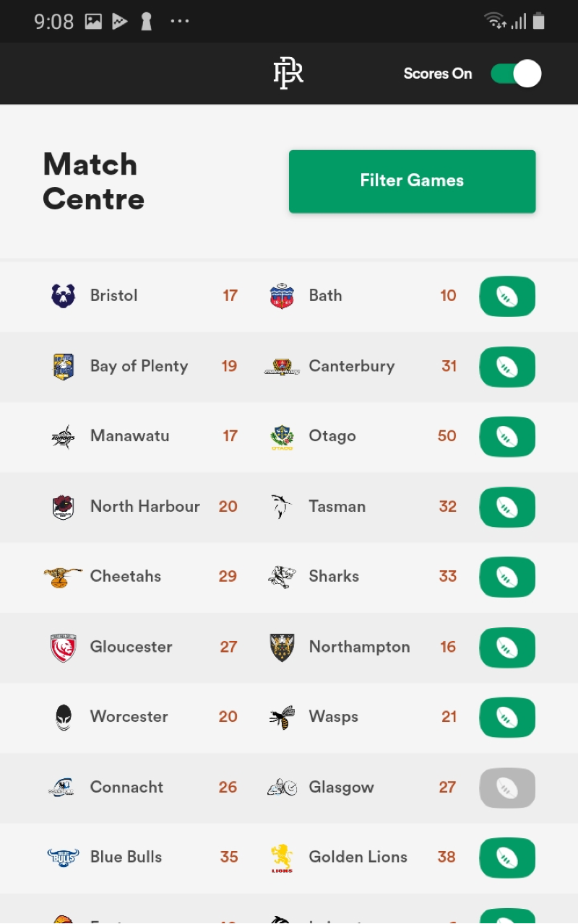
Task: Select the Gloucester team name
Action: [x=131, y=647]
